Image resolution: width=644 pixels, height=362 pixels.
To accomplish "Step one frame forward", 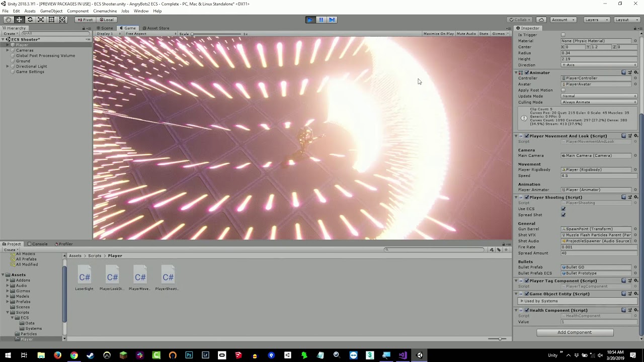I will pyautogui.click(x=332, y=20).
